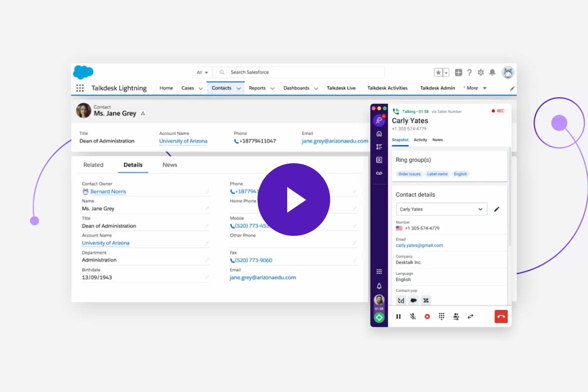This screenshot has width=588, height=392.
Task: Expand the Cases tab dropdown chevron
Action: click(x=201, y=89)
